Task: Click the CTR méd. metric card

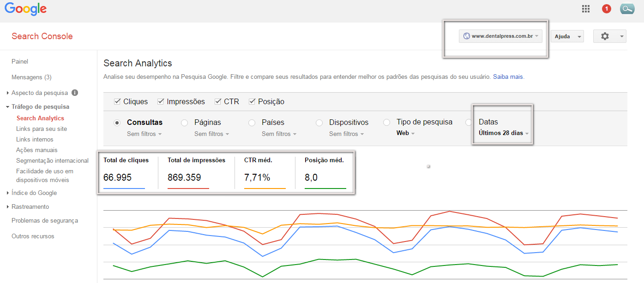Action: (x=265, y=172)
